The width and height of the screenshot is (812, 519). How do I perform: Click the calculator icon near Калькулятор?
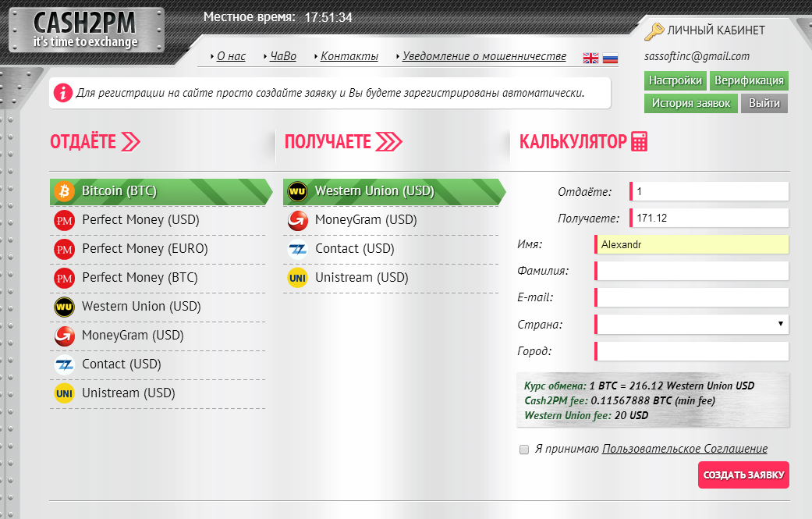pyautogui.click(x=639, y=141)
